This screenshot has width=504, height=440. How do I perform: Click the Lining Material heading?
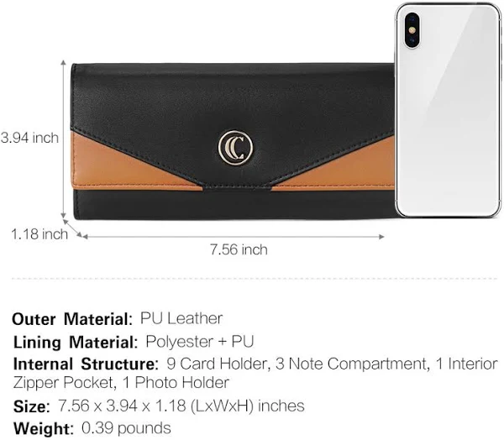(76, 342)
